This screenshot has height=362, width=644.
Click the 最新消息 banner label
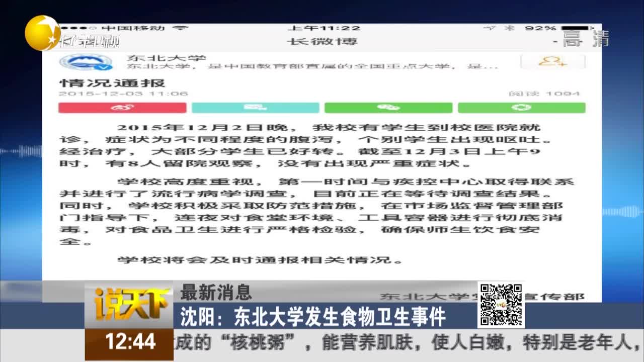tap(216, 291)
